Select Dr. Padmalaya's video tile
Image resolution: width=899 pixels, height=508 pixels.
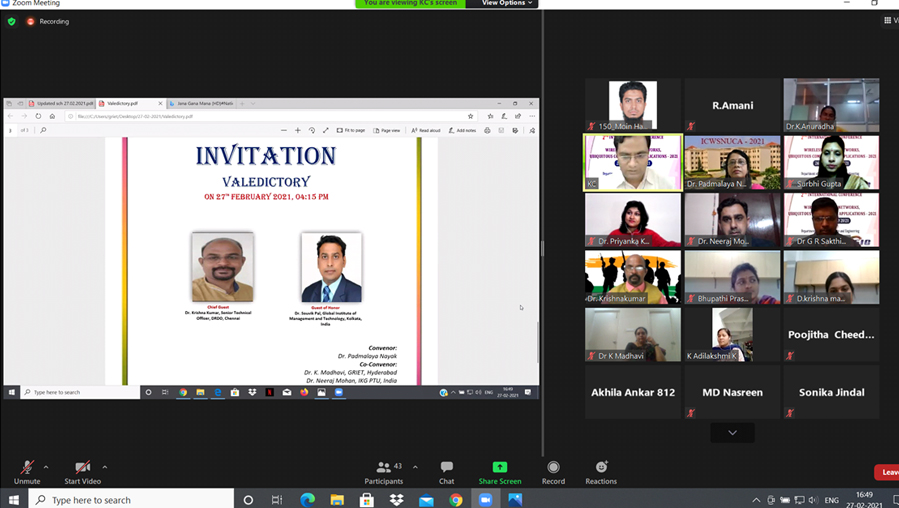[x=732, y=162]
